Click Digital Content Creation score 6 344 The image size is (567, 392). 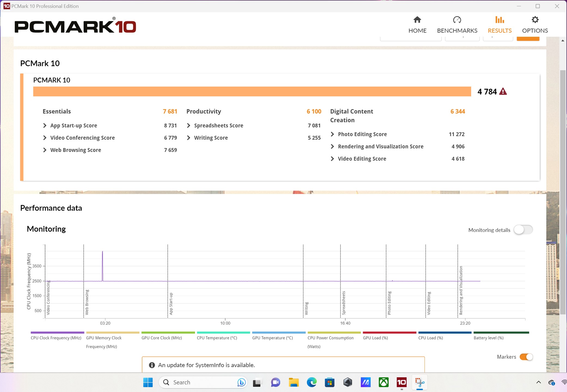(458, 111)
